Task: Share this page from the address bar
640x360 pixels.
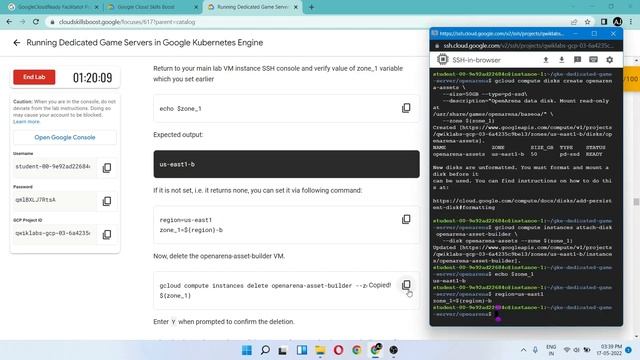Action: tap(574, 22)
